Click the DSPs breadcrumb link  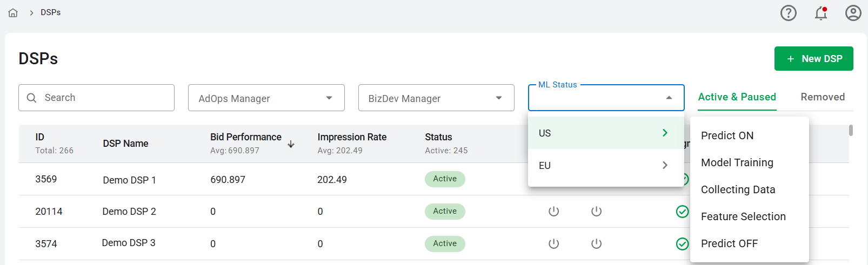tap(50, 12)
